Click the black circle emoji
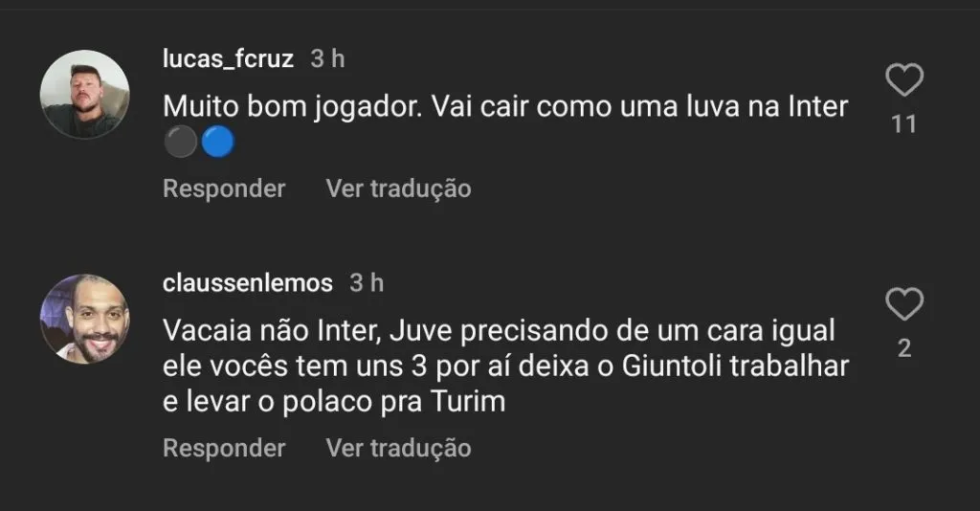This screenshot has height=511, width=980. point(181,143)
